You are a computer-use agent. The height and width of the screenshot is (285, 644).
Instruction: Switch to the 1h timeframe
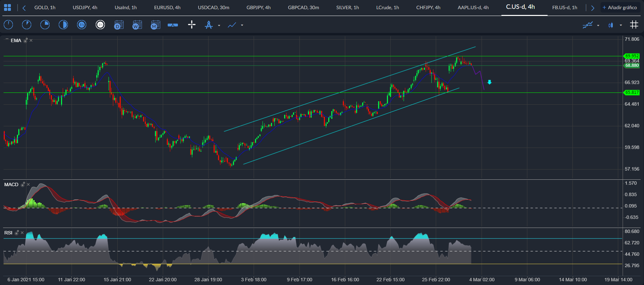pyautogui.click(x=81, y=24)
